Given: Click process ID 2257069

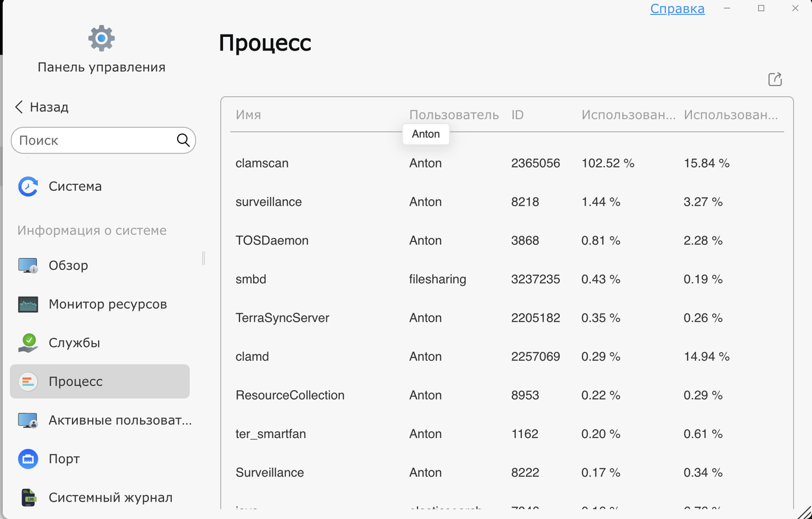Looking at the screenshot, I should click(536, 356).
